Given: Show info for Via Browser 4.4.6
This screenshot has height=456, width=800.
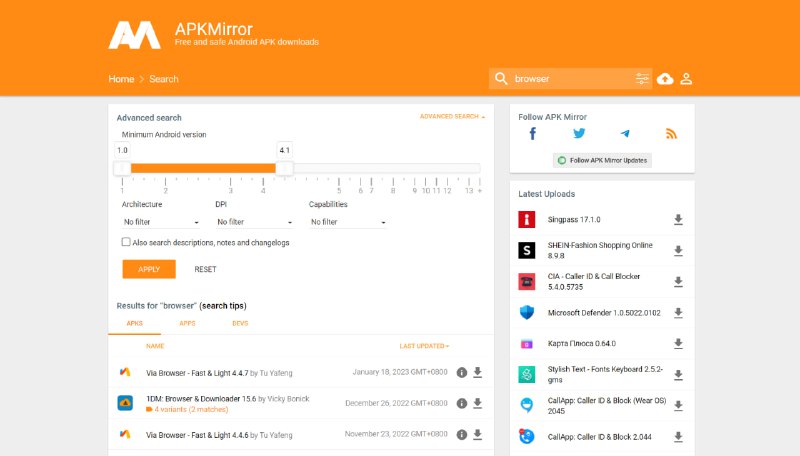Looking at the screenshot, I should click(x=462, y=435).
